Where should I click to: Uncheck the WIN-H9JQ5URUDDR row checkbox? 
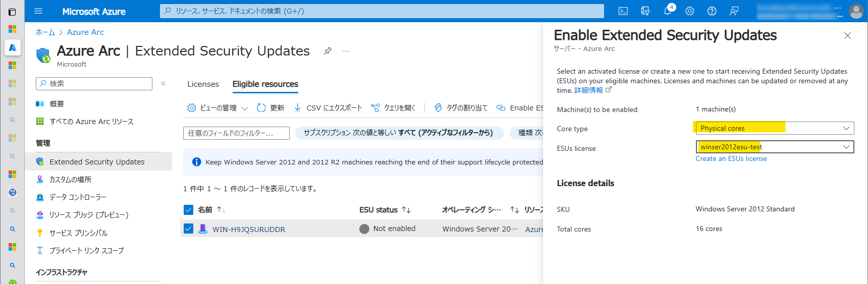pos(188,229)
